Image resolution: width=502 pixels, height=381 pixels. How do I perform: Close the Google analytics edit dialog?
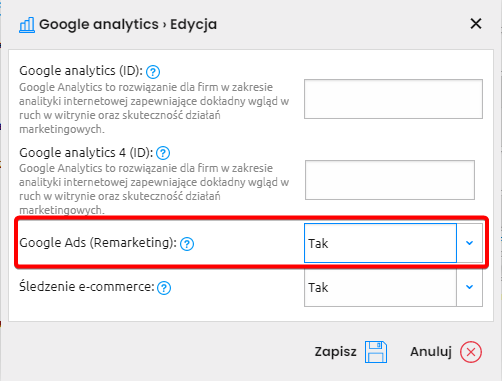pyautogui.click(x=476, y=24)
